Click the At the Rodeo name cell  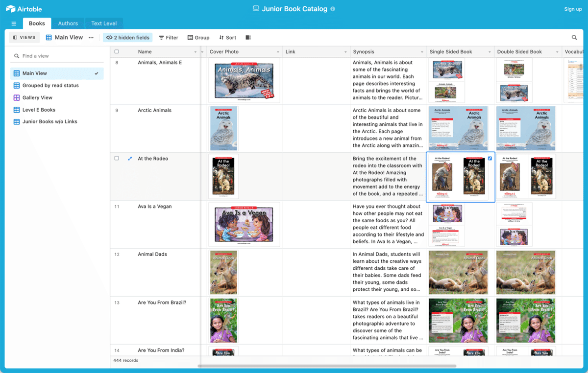coord(153,159)
